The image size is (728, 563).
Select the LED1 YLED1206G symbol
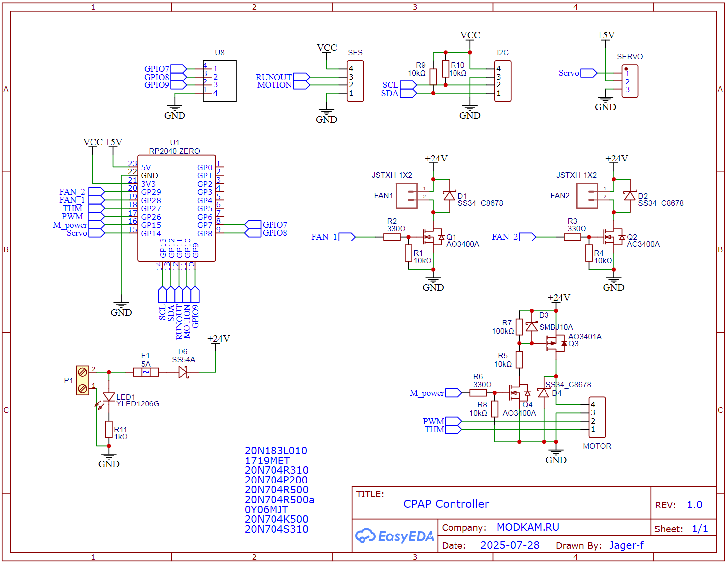(x=108, y=397)
